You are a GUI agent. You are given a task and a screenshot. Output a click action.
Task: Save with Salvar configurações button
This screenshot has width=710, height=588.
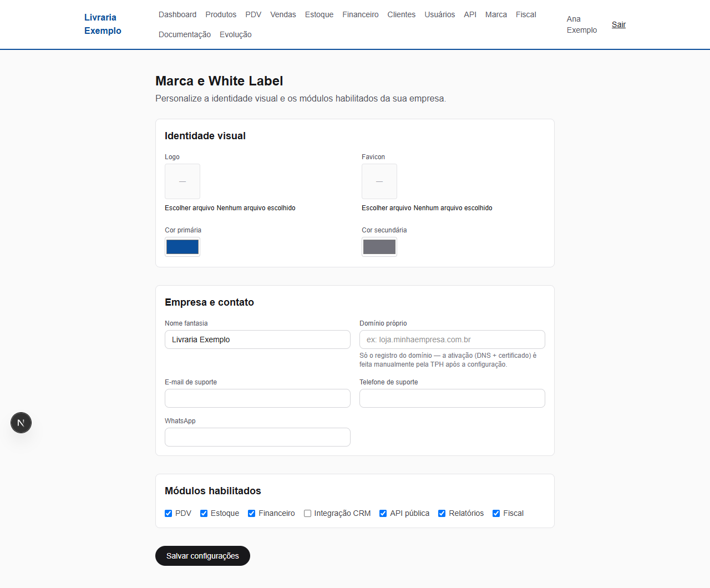click(202, 556)
